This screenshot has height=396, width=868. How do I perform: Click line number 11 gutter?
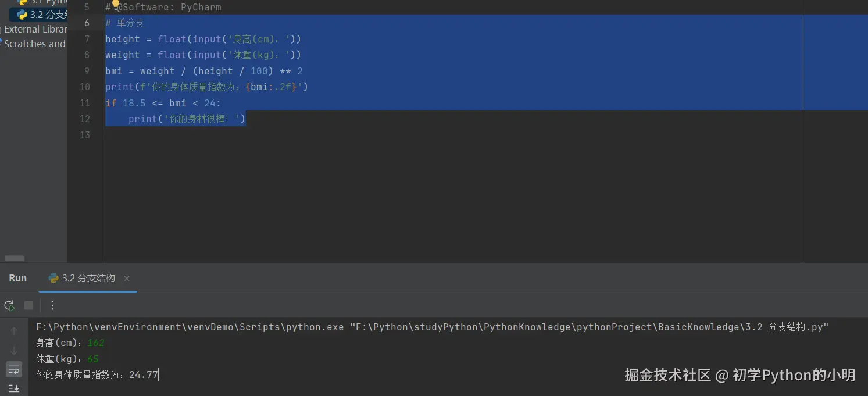pos(85,103)
